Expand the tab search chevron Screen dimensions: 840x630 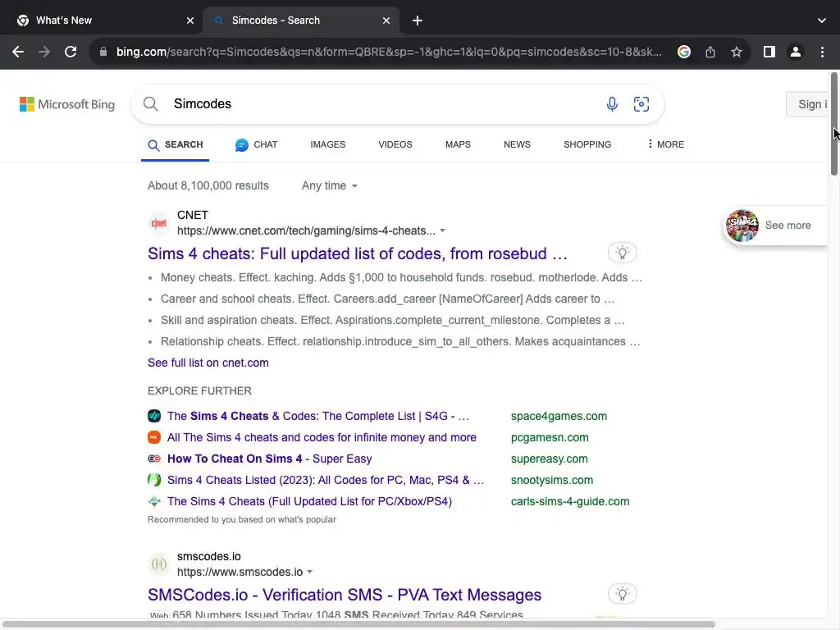click(x=822, y=21)
